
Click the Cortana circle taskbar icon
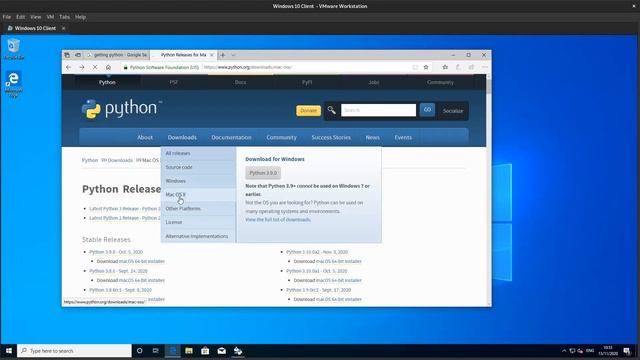(x=140, y=351)
